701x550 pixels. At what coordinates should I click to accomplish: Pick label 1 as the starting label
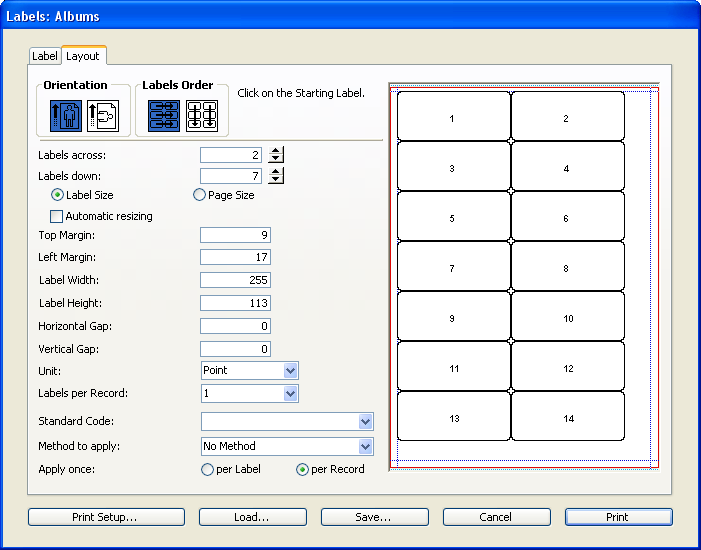click(453, 117)
